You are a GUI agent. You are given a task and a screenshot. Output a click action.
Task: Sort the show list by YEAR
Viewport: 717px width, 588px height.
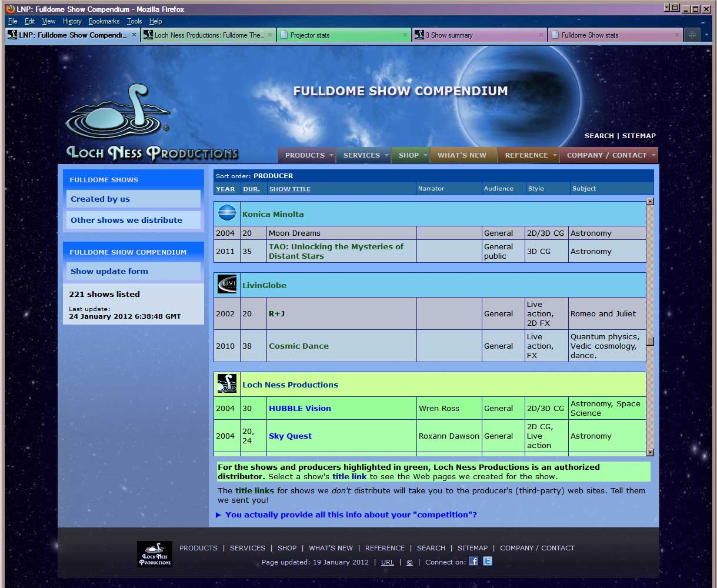[225, 189]
